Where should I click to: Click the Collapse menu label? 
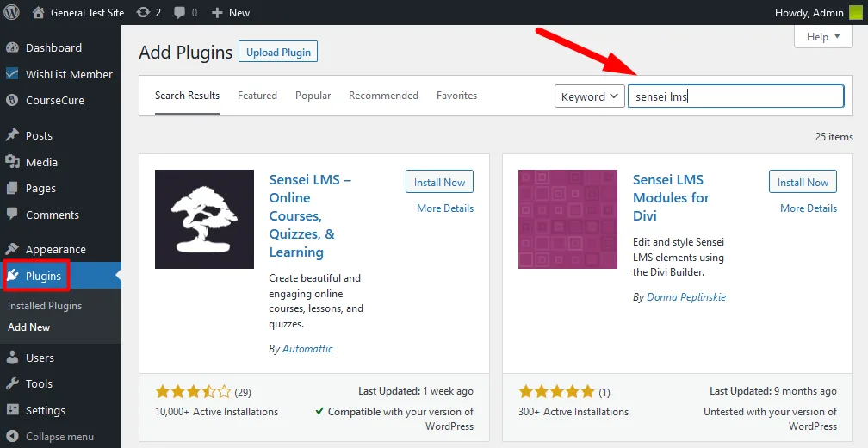point(59,437)
